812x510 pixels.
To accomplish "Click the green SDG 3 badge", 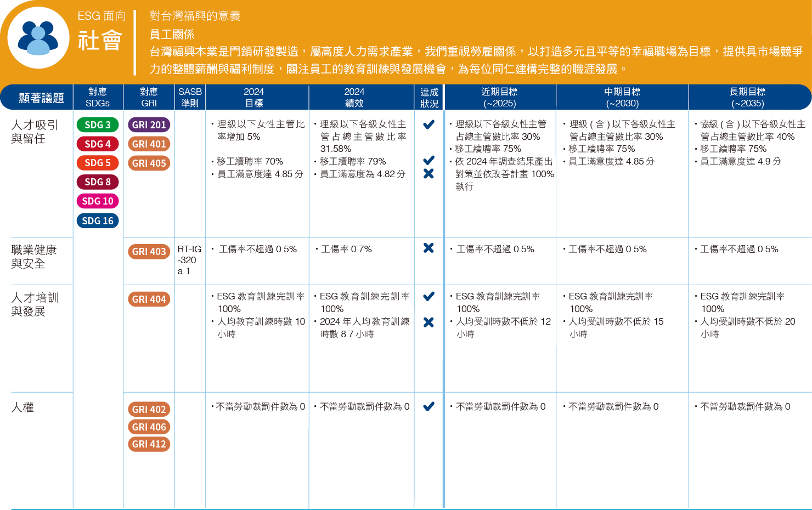I will click(98, 124).
